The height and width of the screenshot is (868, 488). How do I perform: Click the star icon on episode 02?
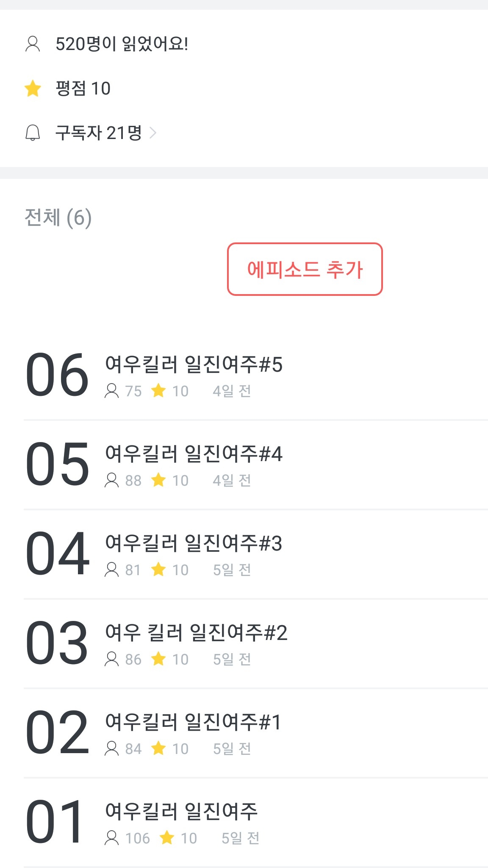[158, 748]
